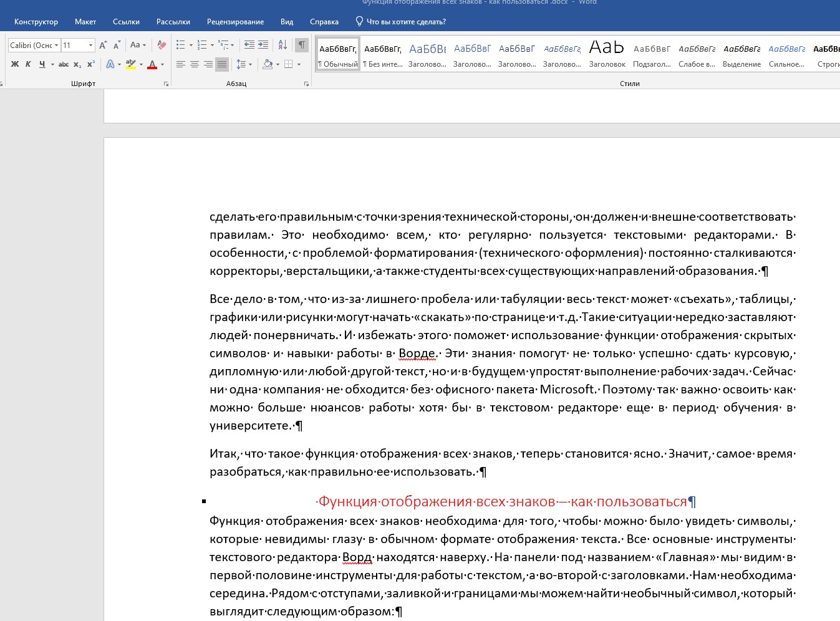Toggle the show paragraph marks button

302,45
